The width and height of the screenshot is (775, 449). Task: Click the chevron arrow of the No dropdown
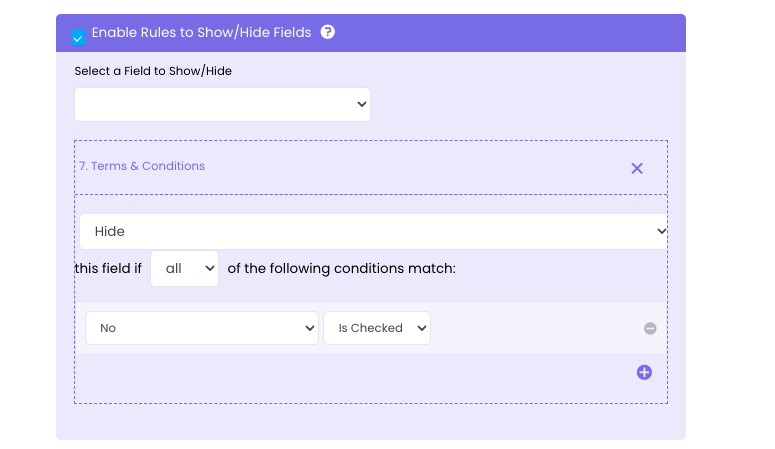[309, 328]
